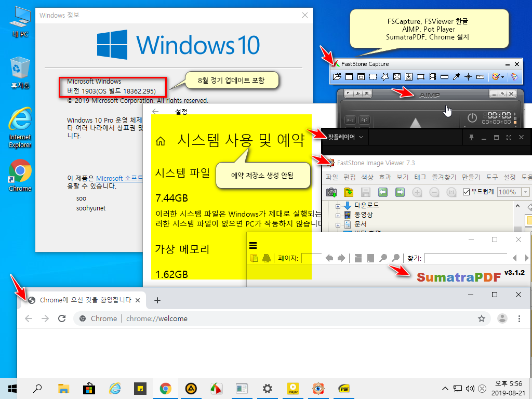Toggle 부드럽게 checkbox in Image Viewer
Screen dimensions: 532x399
coord(466,192)
